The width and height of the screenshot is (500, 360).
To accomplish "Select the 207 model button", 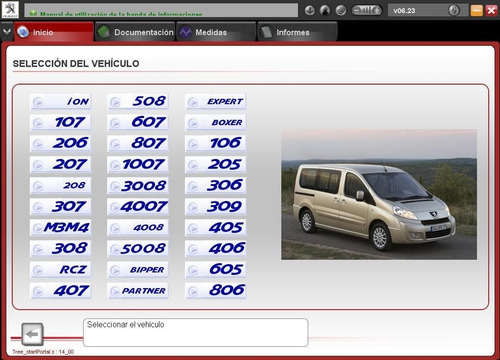I will tap(60, 165).
